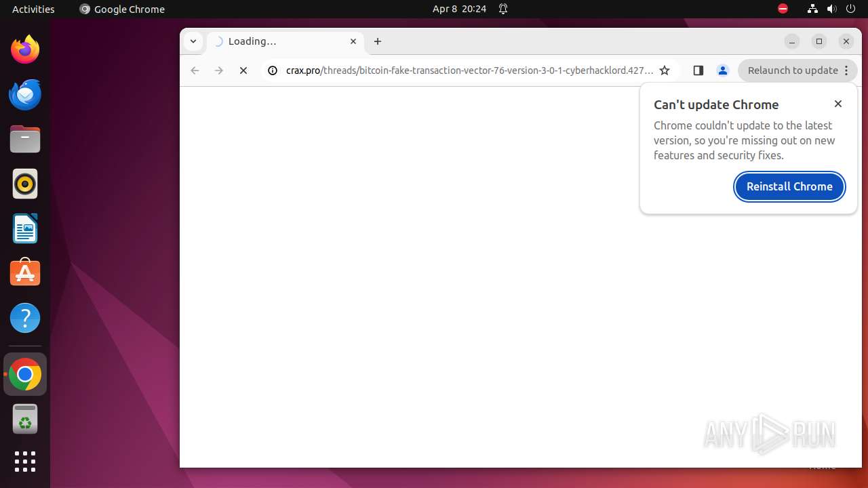Stop loading the page

click(x=243, y=70)
